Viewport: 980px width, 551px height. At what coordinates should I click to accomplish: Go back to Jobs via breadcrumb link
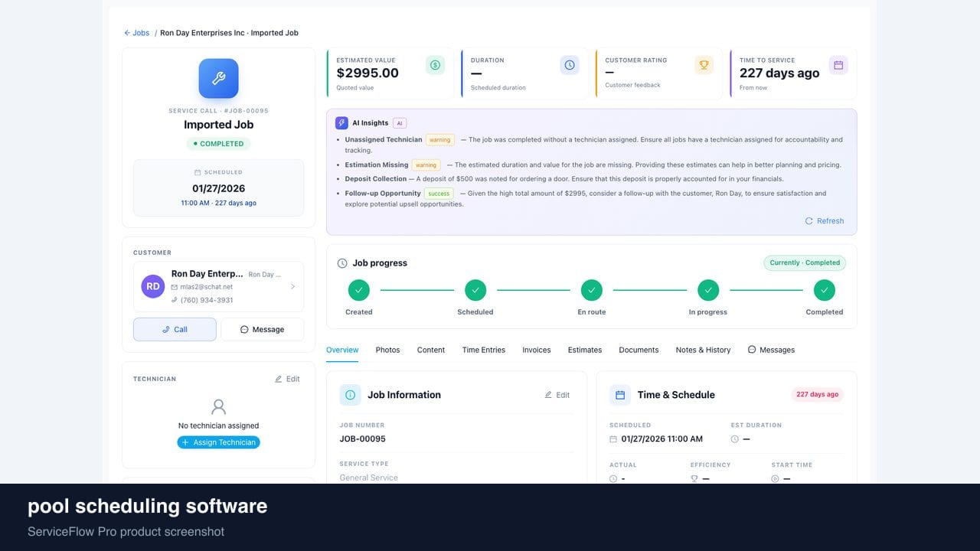(x=137, y=33)
